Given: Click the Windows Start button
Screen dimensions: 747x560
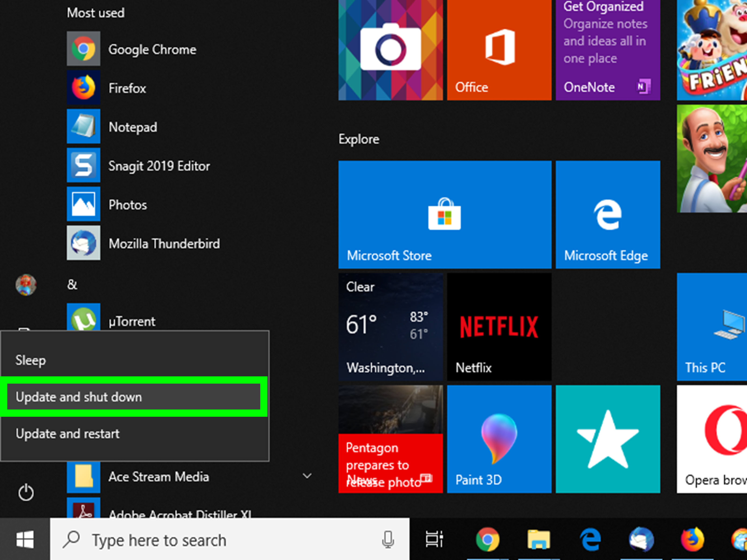Looking at the screenshot, I should coord(25,539).
